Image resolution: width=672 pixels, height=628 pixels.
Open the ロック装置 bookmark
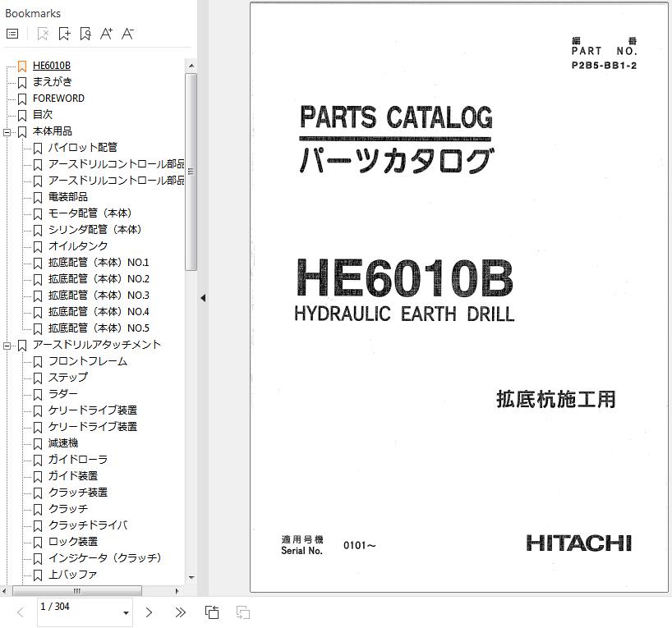[x=73, y=542]
